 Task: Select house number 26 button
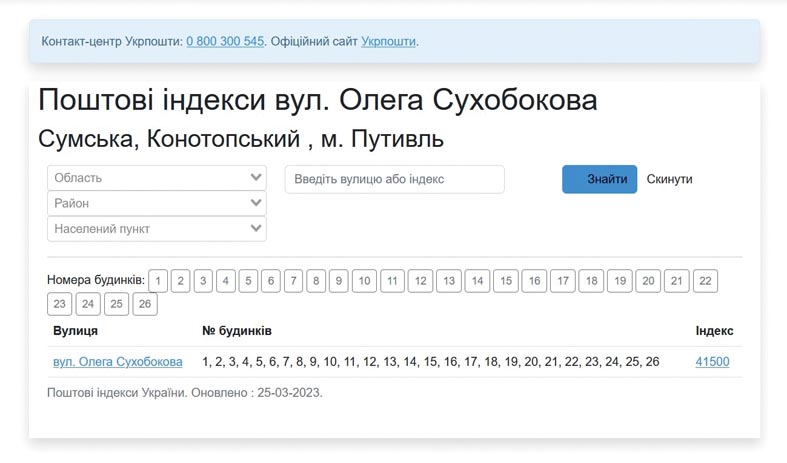tap(145, 304)
